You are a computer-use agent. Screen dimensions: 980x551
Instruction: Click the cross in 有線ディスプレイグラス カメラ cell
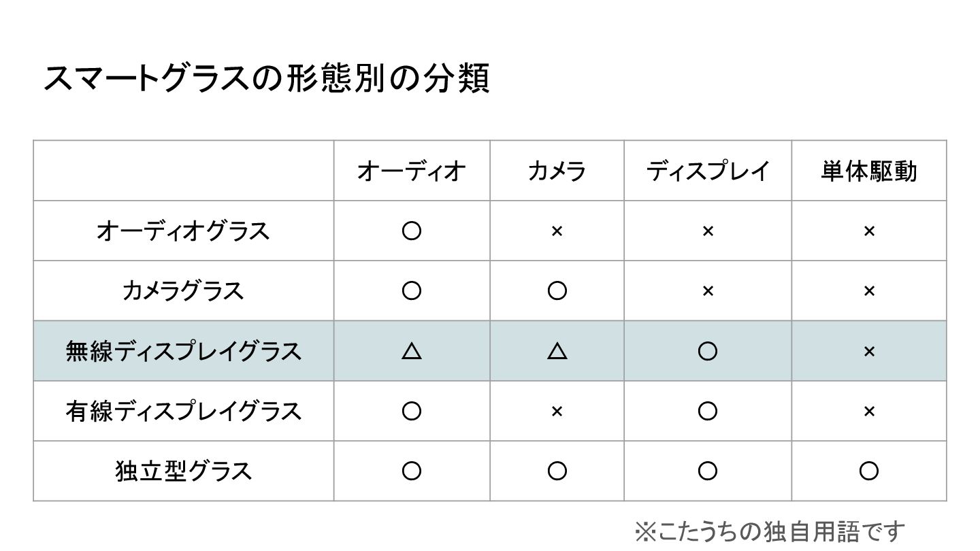click(x=557, y=411)
